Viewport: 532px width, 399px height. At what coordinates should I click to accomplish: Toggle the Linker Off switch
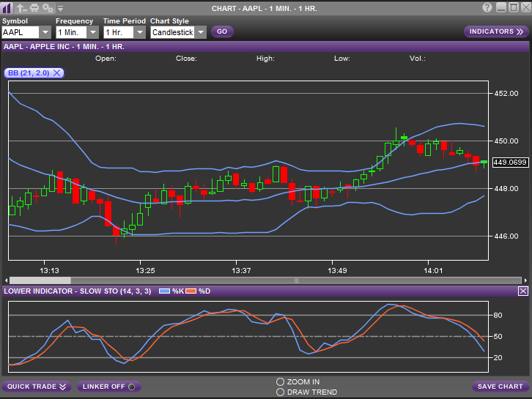tap(108, 387)
